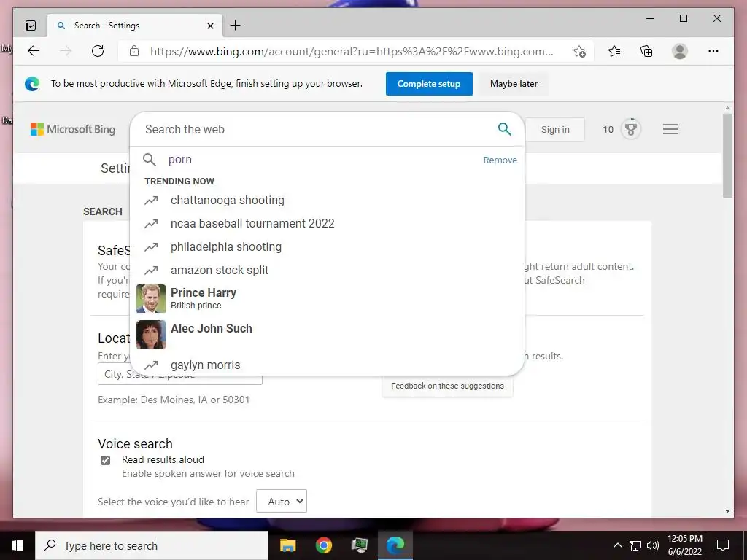This screenshot has height=560, width=747.
Task: Remove the 'porn' search history entry
Action: pos(500,160)
